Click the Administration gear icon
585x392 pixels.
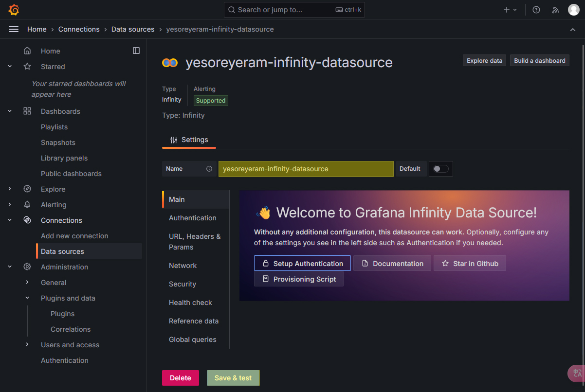click(x=27, y=267)
